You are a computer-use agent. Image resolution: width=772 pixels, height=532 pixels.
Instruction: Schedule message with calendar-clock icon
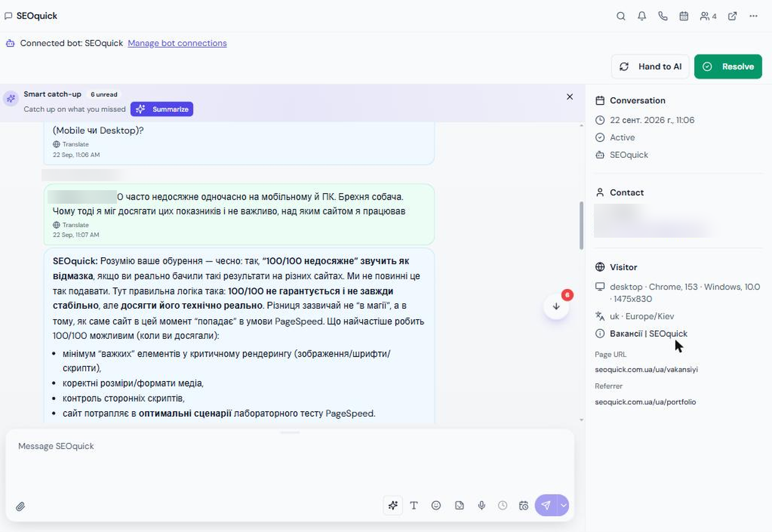(x=523, y=505)
